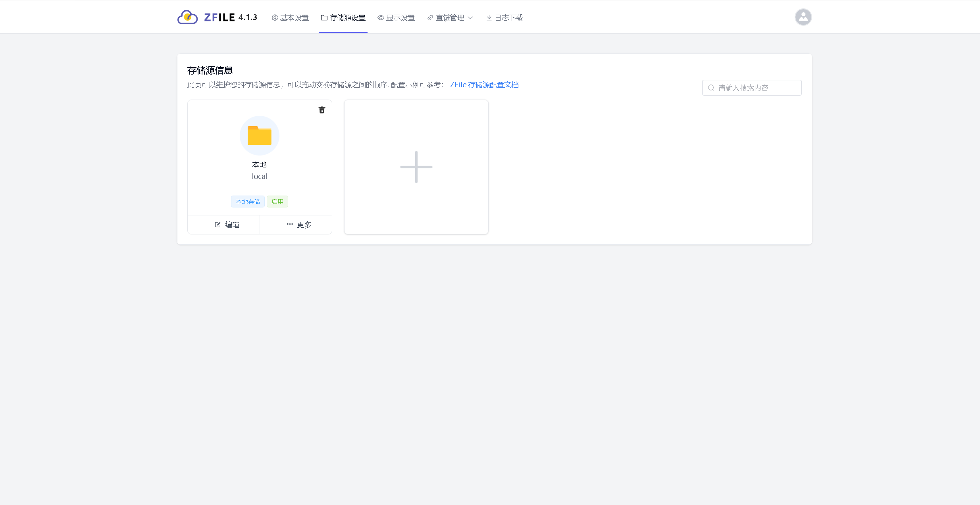Open the user avatar icon menu
This screenshot has height=505, width=980.
point(803,17)
